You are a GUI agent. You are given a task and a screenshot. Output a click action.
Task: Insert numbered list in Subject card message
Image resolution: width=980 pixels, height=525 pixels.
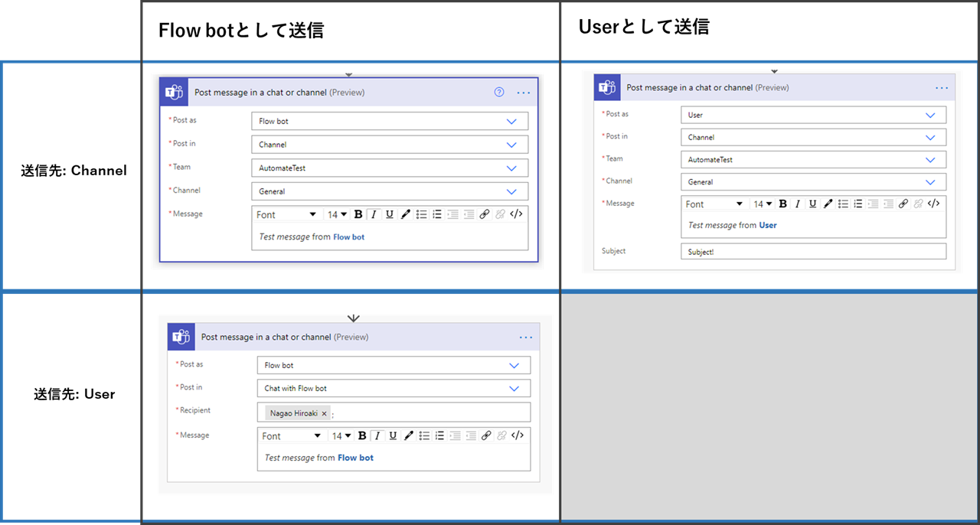click(858, 204)
